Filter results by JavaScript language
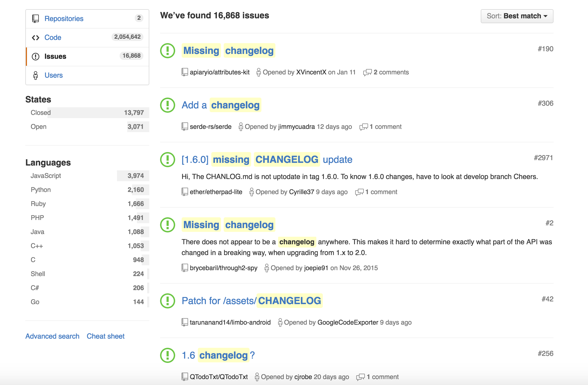This screenshot has width=588, height=385. pyautogui.click(x=87, y=176)
